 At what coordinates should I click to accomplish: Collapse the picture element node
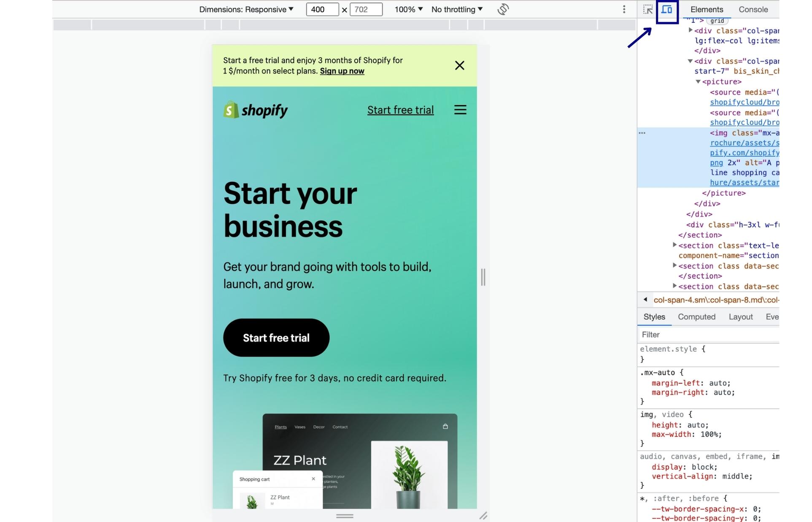pyautogui.click(x=698, y=82)
